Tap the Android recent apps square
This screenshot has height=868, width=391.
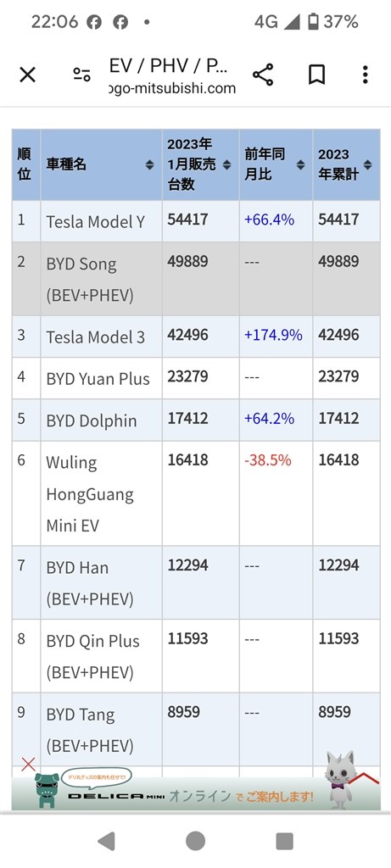coord(284,841)
